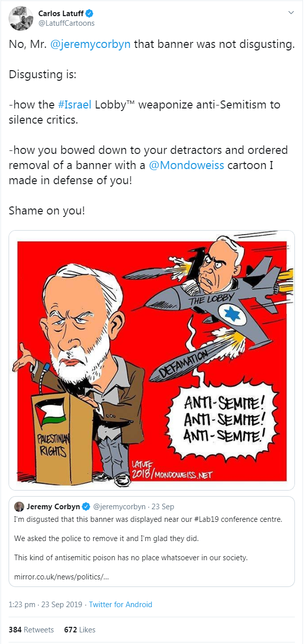Click Jeremy Corbyn's small avatar in quoted tweet

pyautogui.click(x=19, y=506)
